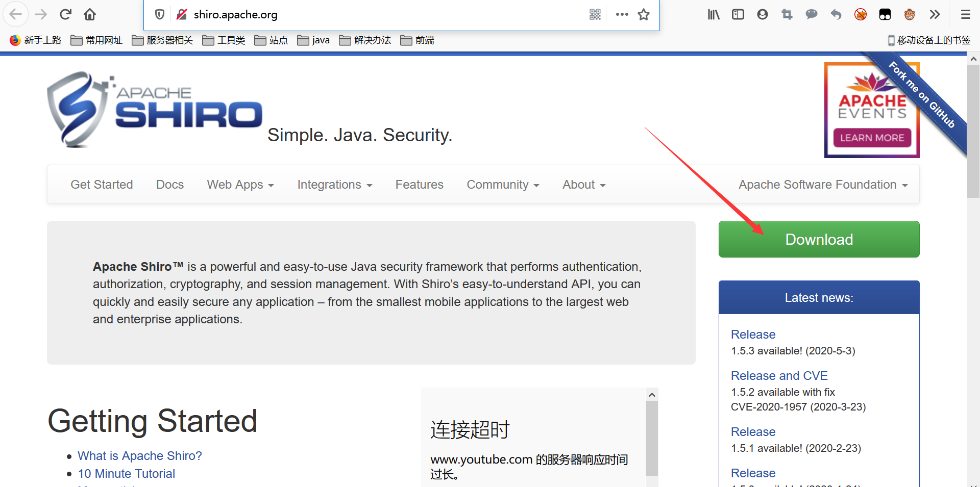Click the Apache Shiro logo
This screenshot has height=487, width=980.
click(x=155, y=110)
